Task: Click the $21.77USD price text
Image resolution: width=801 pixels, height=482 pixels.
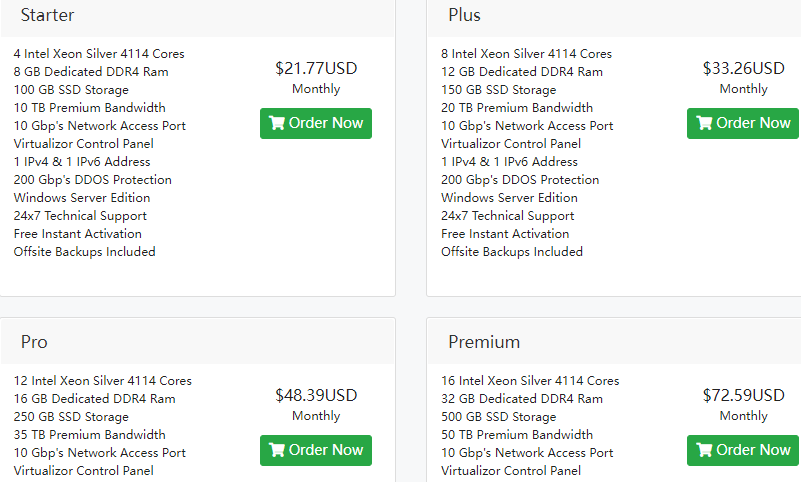Action: click(x=316, y=69)
